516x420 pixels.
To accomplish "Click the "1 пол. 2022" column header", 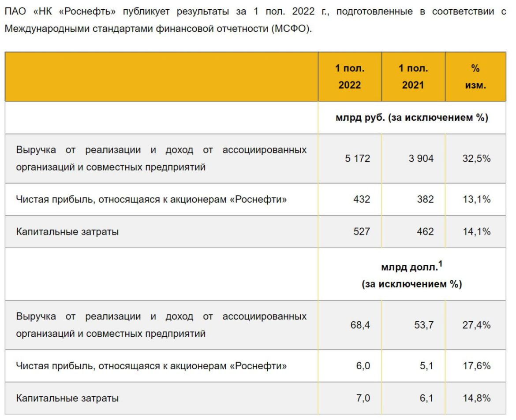I will [349, 77].
